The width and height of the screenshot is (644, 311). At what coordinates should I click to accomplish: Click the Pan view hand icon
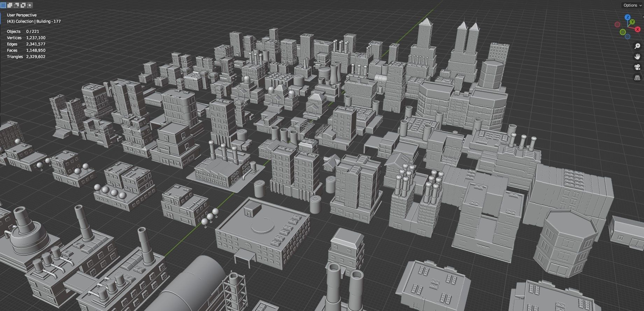click(637, 57)
